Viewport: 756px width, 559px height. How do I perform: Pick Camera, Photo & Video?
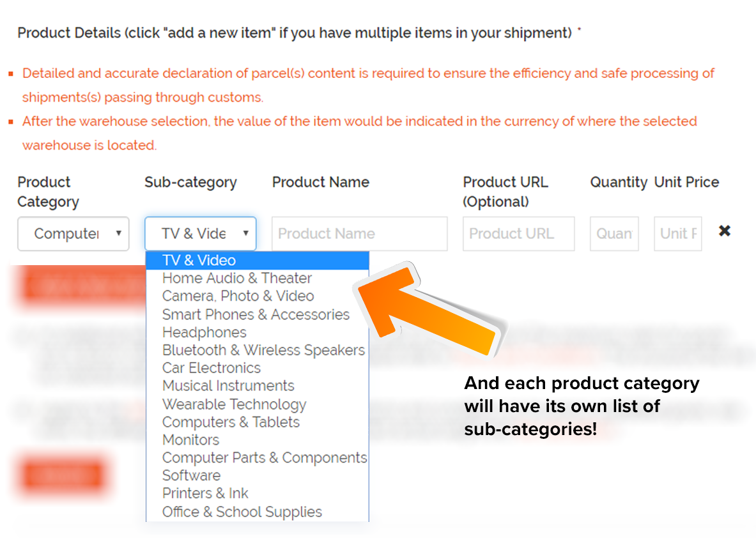click(x=258, y=296)
